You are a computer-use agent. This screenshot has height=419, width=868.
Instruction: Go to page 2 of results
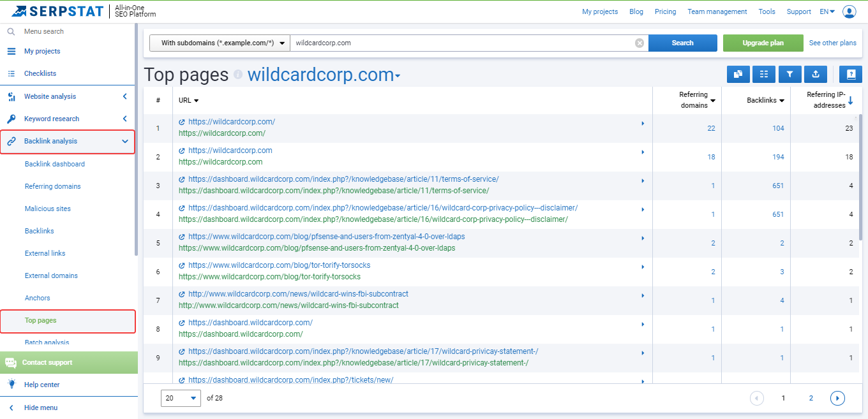pyautogui.click(x=811, y=397)
